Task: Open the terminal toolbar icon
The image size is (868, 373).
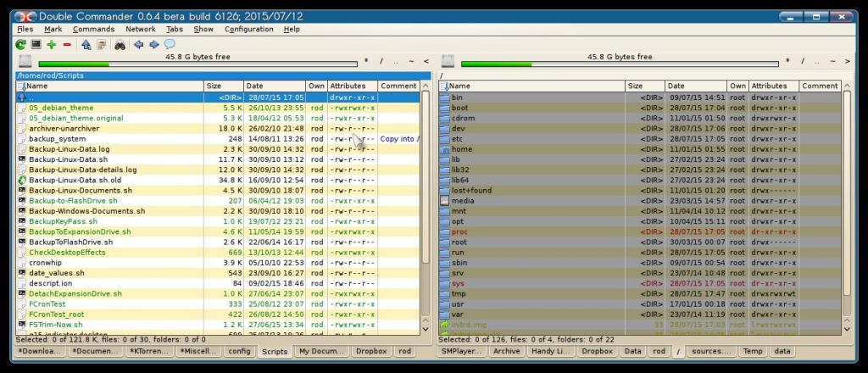Action: (36, 44)
